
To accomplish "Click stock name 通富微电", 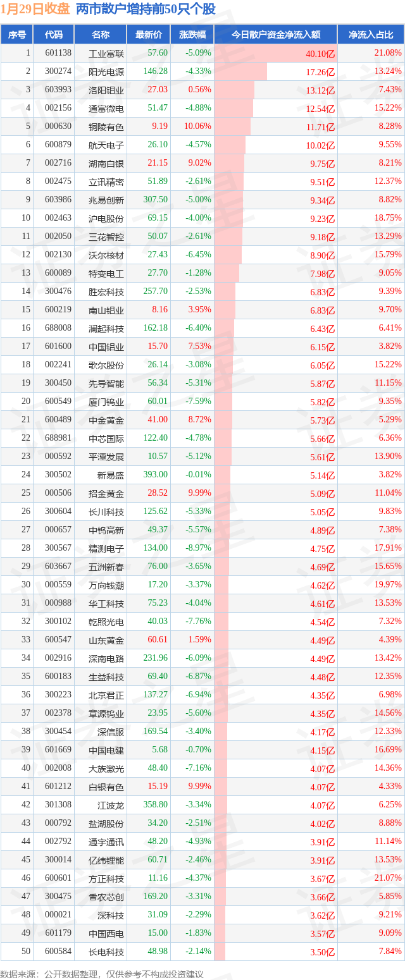I will pos(106,108).
